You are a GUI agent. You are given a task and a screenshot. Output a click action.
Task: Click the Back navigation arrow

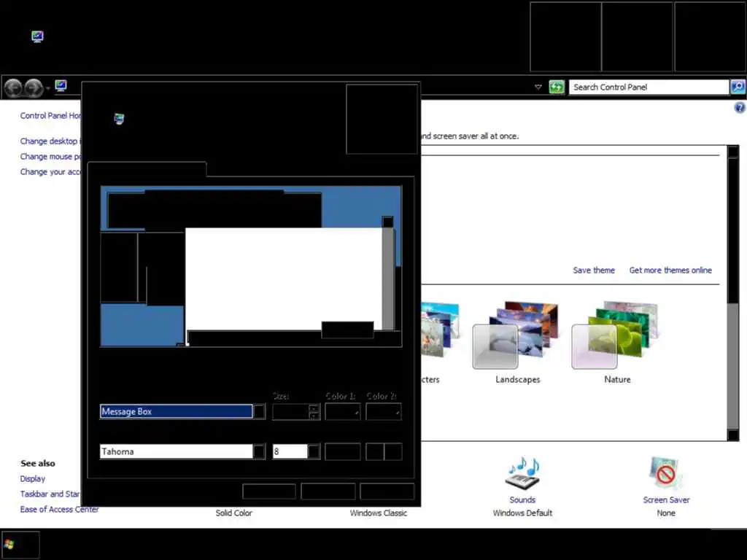[13, 87]
